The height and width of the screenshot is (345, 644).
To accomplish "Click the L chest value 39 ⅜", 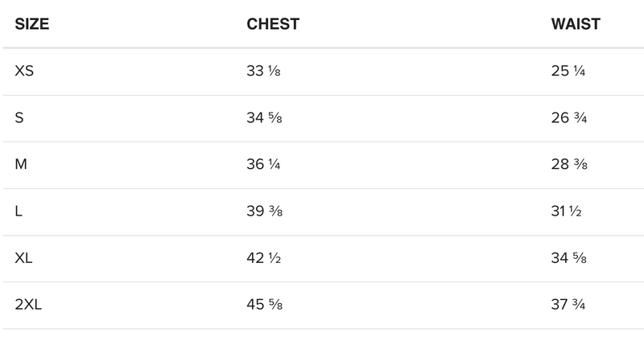I will click(264, 212).
